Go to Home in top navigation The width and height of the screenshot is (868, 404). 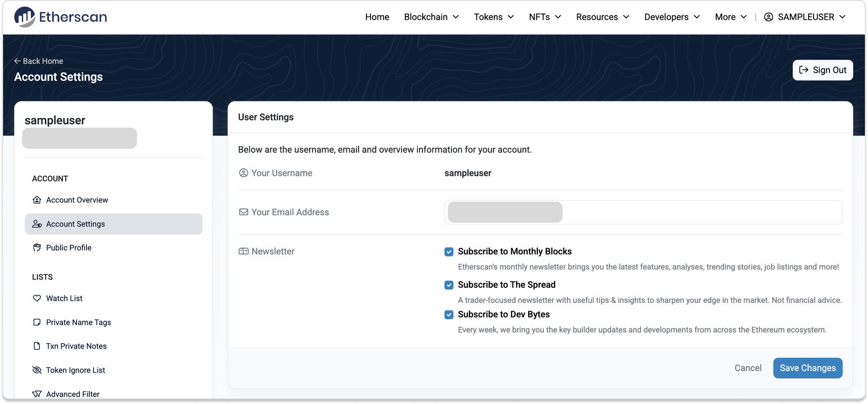pyautogui.click(x=377, y=17)
